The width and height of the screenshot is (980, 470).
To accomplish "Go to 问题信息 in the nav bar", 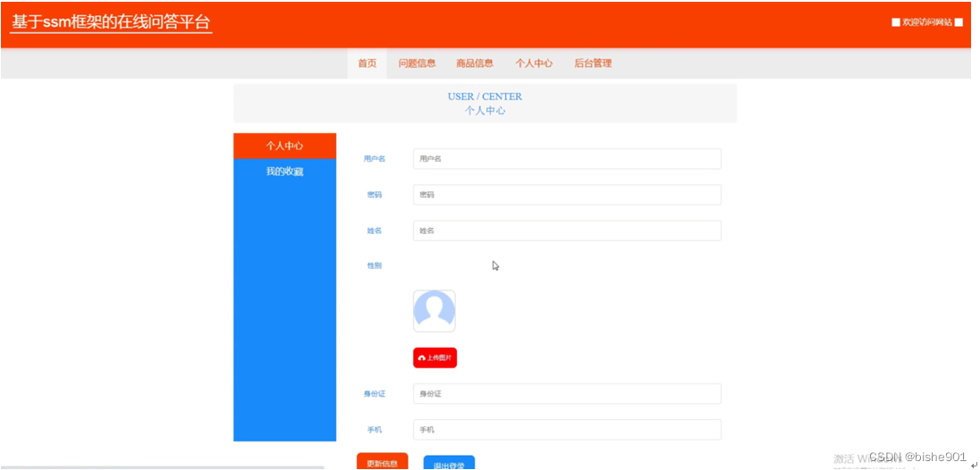I will [x=417, y=63].
